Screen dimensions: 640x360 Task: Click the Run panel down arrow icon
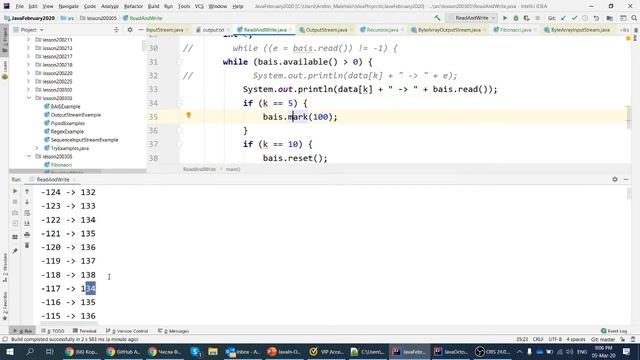pos(27,202)
